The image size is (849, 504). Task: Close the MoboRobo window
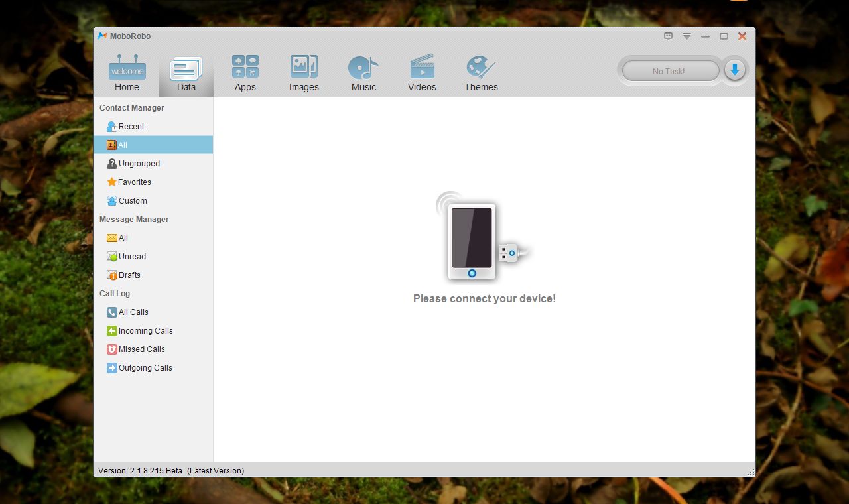point(742,36)
